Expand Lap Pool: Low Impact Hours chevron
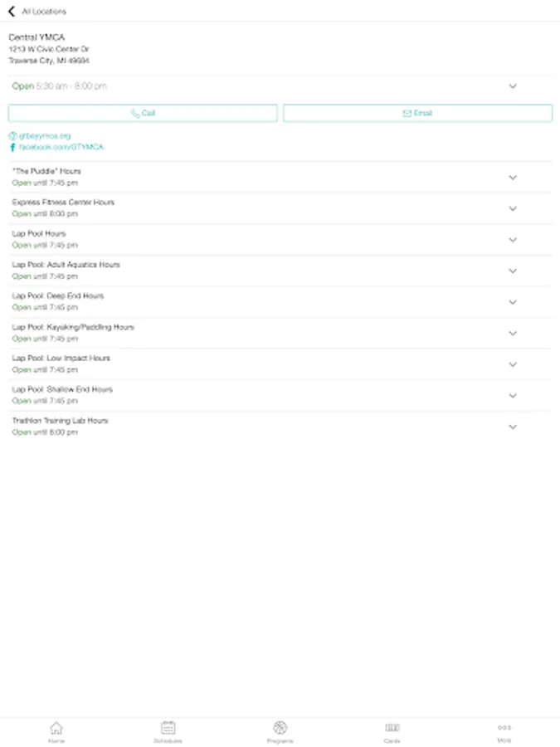This screenshot has height=747, width=560. (513, 364)
